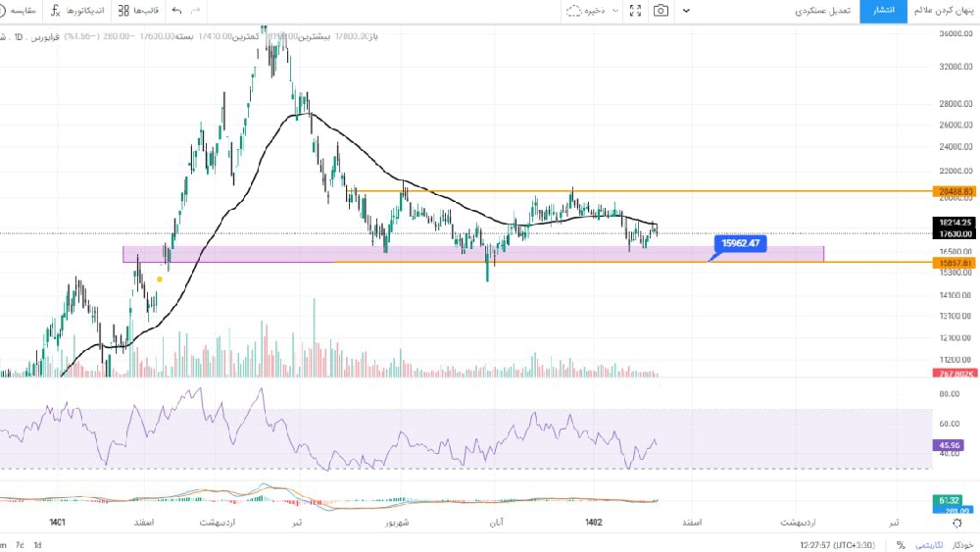Click the 36000.00 price axis label
This screenshot has height=552, width=980.
click(x=955, y=33)
